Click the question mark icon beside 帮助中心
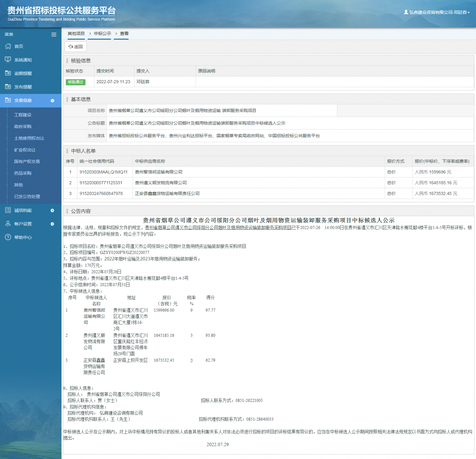This screenshot has height=459, width=476. pos(8,237)
